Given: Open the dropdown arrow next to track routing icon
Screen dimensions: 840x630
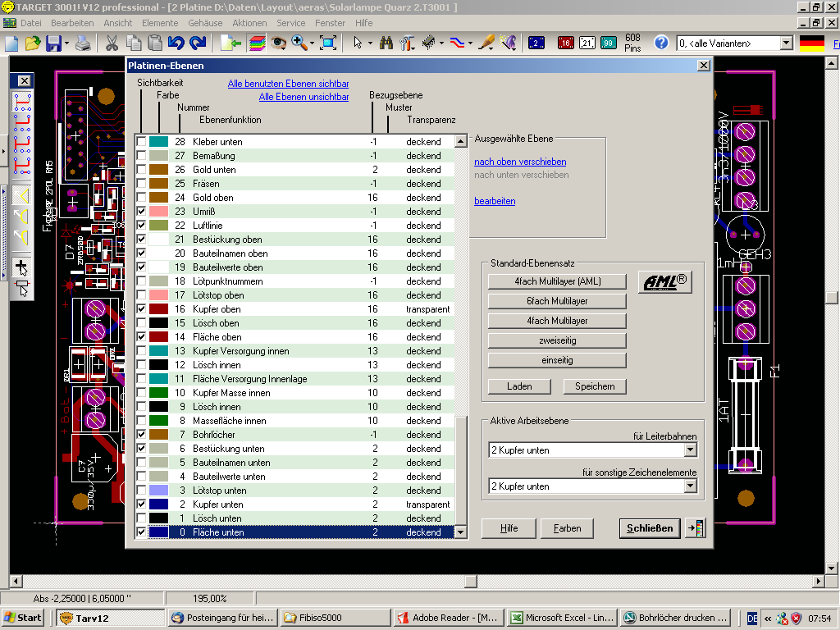Looking at the screenshot, I should click(470, 43).
